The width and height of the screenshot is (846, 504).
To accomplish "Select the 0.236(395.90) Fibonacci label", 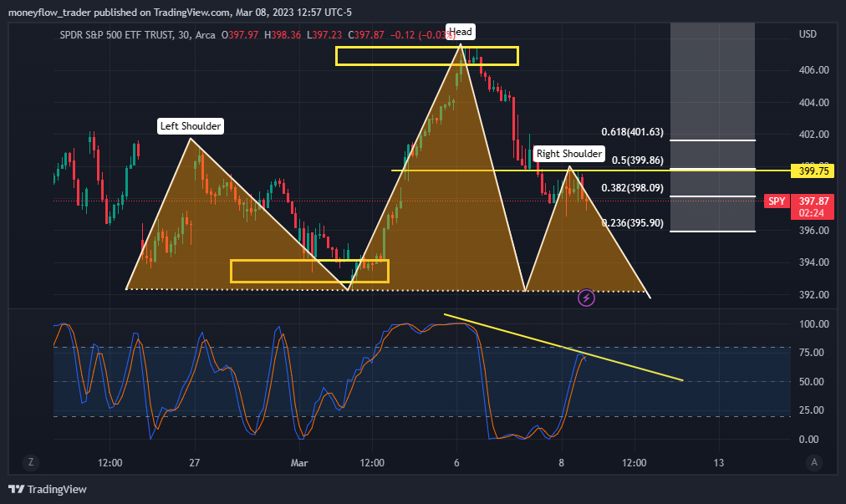I will click(632, 223).
